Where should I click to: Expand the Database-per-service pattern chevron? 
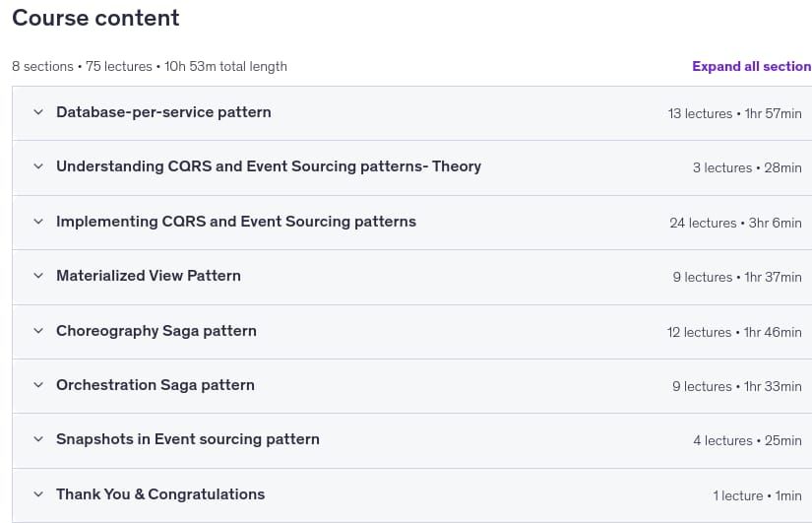click(x=38, y=112)
